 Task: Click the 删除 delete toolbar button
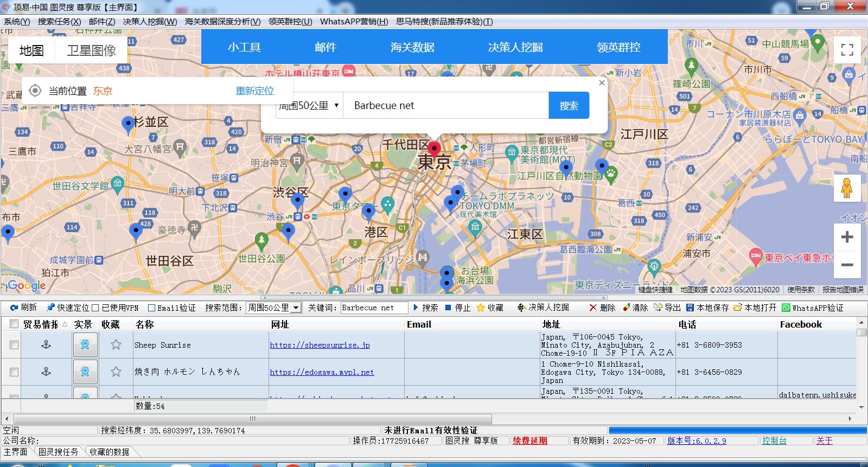point(602,308)
